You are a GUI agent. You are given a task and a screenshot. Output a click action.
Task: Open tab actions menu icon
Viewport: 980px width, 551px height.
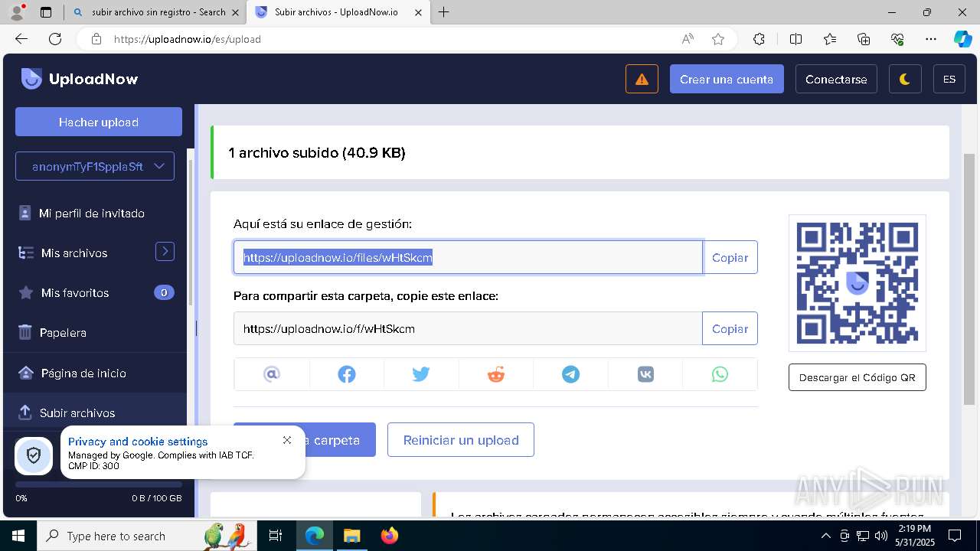click(46, 12)
